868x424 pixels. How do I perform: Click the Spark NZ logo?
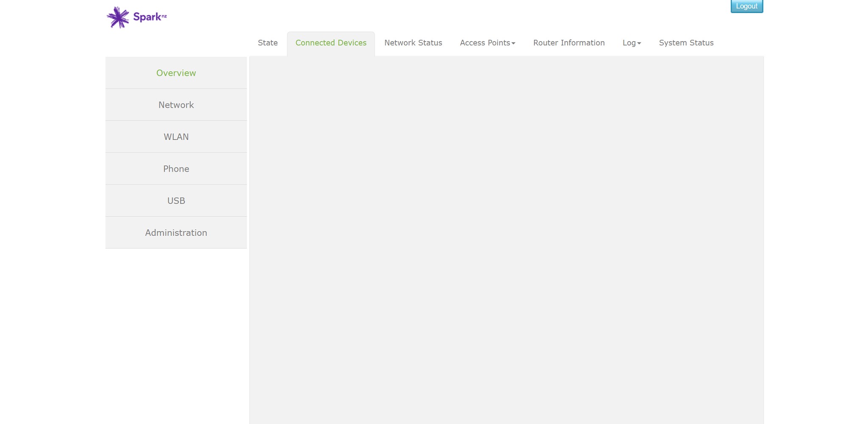pyautogui.click(x=136, y=17)
